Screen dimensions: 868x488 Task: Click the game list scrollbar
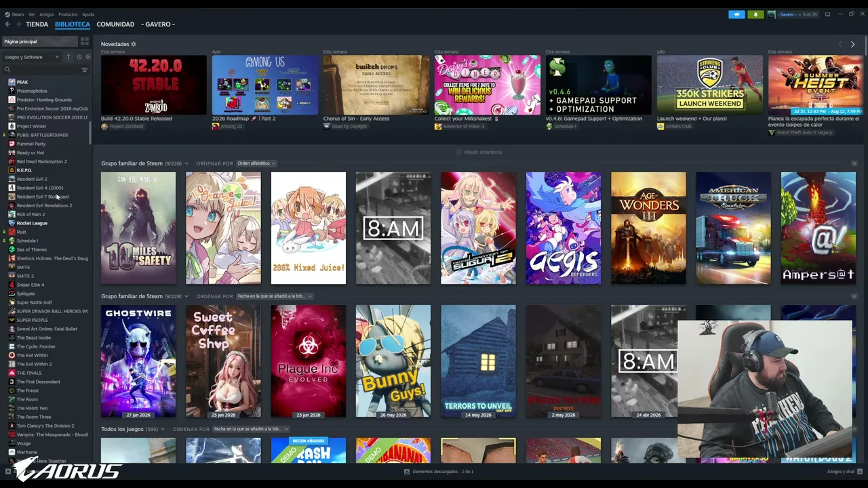tap(90, 132)
